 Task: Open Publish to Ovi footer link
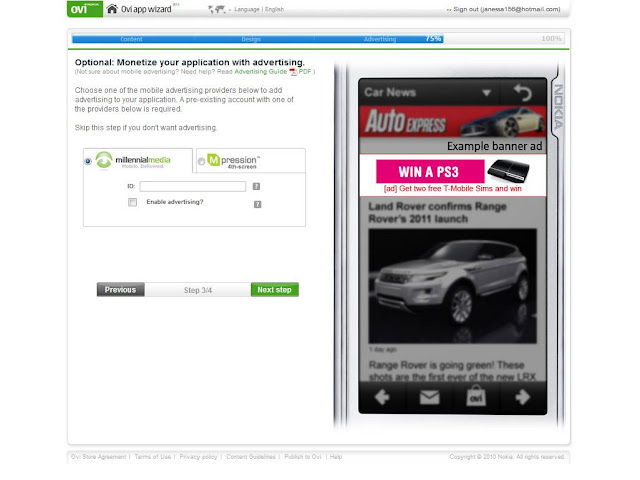tap(303, 457)
